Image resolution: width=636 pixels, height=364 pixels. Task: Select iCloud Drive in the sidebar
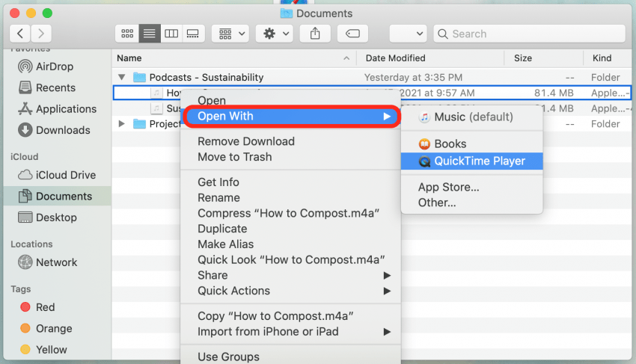65,175
